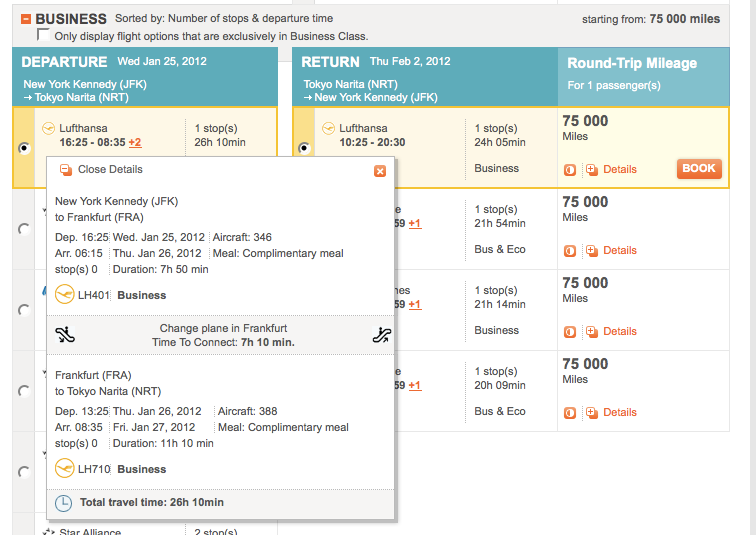Click the Lufthansa logo beside flight LH401
The height and width of the screenshot is (535, 756).
pyautogui.click(x=65, y=295)
